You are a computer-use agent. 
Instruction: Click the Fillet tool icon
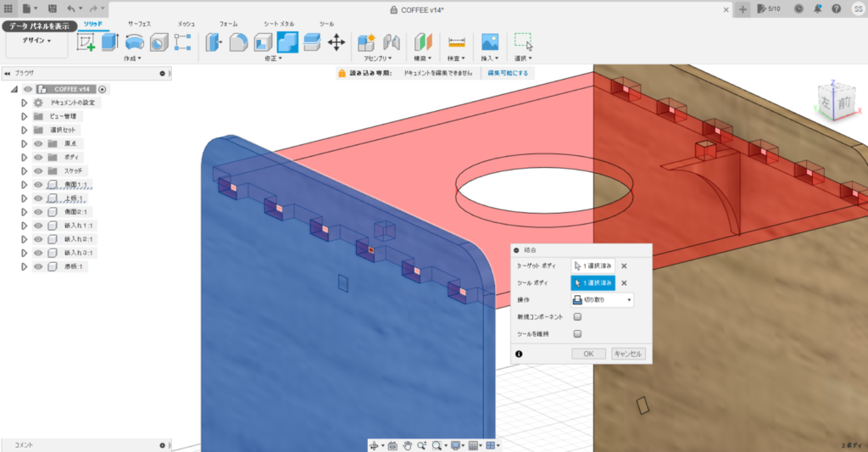pyautogui.click(x=239, y=42)
